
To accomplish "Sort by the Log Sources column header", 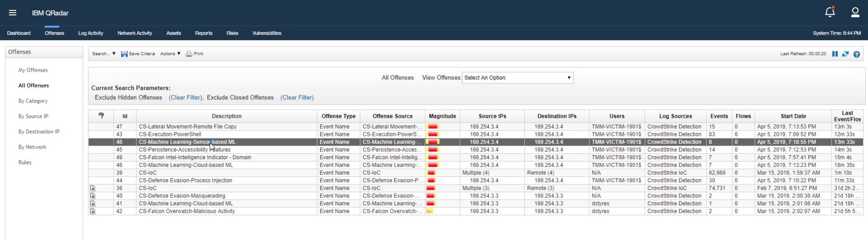I will pyautogui.click(x=675, y=116).
